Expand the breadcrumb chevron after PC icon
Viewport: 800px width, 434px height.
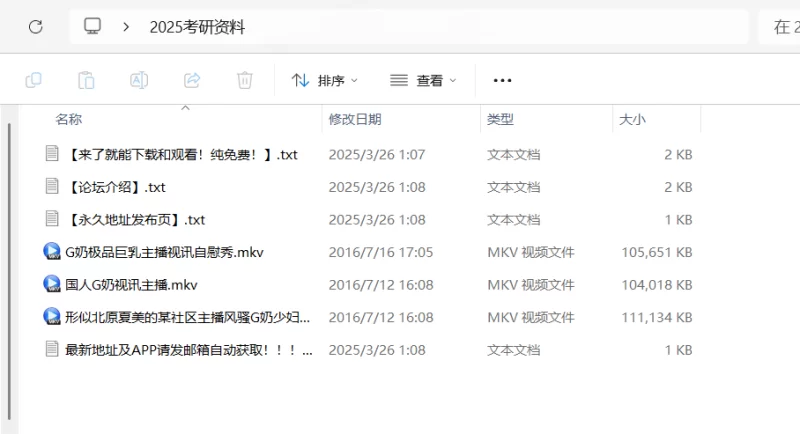pos(126,27)
